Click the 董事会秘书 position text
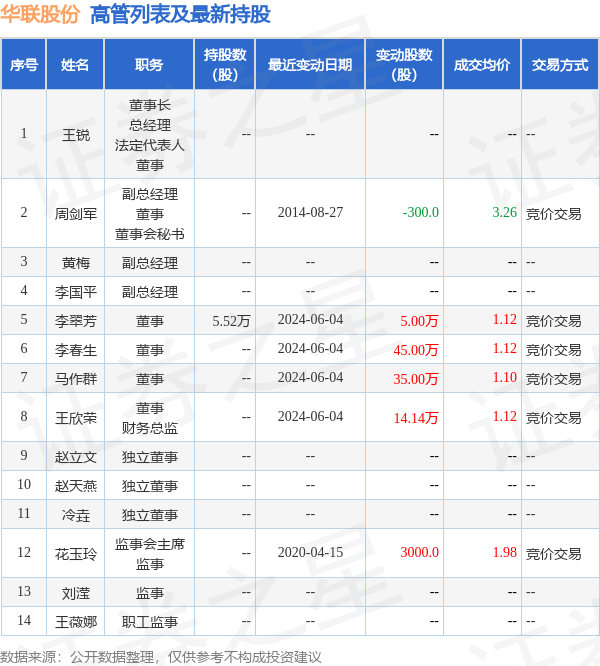Image resolution: width=600 pixels, height=666 pixels. coord(149,234)
